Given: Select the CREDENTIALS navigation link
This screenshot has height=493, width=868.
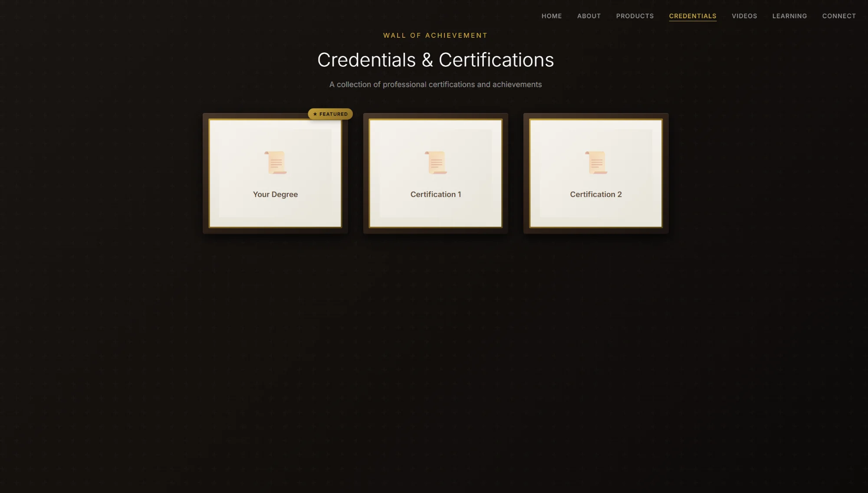Looking at the screenshot, I should [x=692, y=16].
